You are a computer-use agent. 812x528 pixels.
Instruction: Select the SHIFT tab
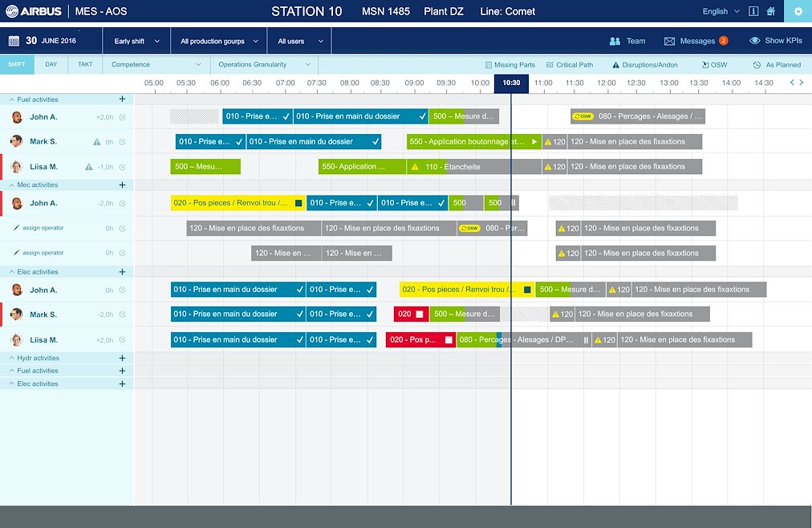[x=17, y=65]
